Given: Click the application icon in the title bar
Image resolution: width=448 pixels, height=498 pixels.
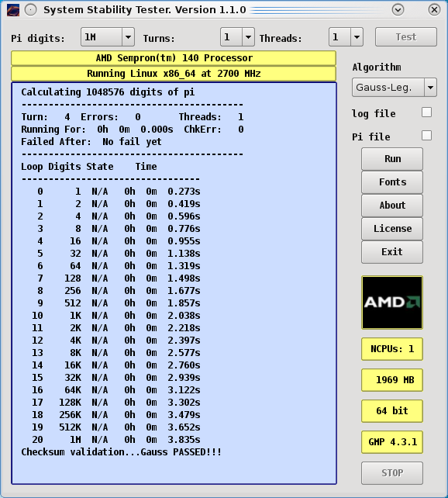Looking at the screenshot, I should tap(13, 10).
